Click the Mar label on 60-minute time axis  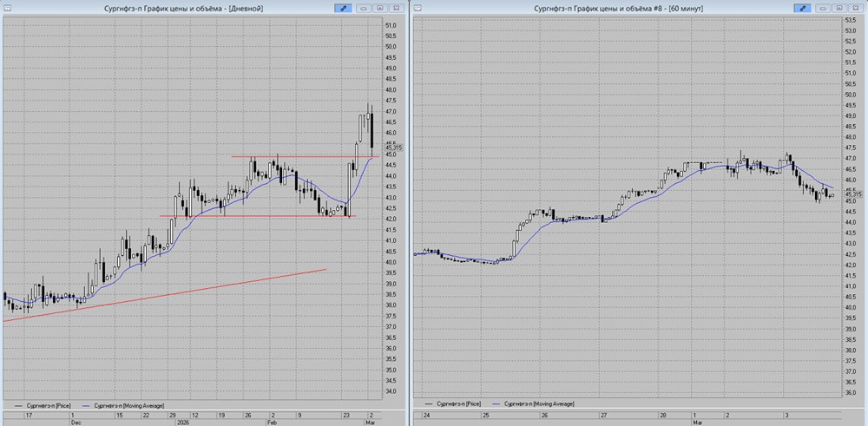(x=697, y=422)
